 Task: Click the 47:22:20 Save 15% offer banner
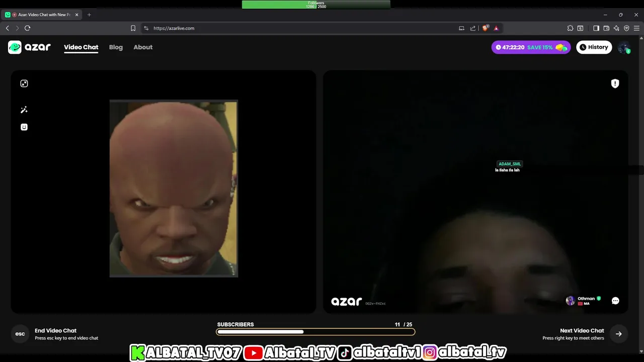pyautogui.click(x=531, y=47)
